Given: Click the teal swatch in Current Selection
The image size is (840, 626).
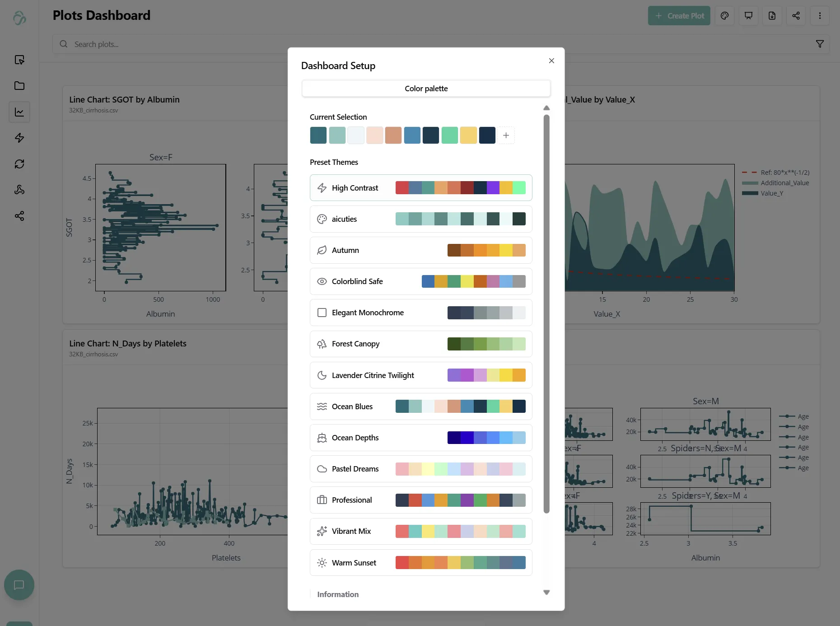Looking at the screenshot, I should [x=318, y=135].
